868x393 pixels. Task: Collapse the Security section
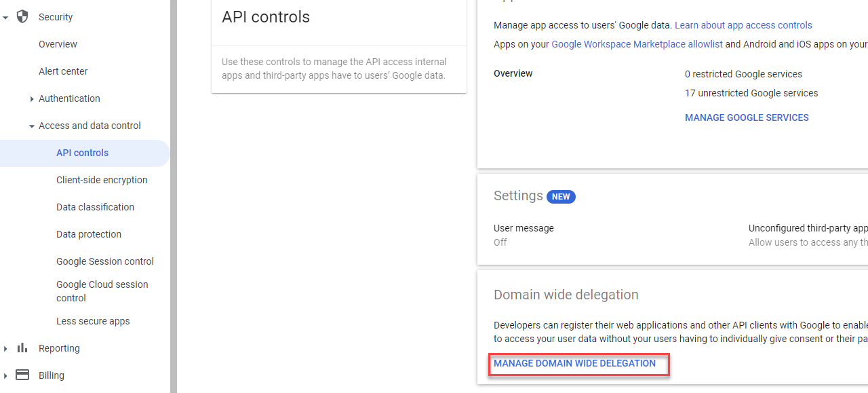tap(6, 16)
